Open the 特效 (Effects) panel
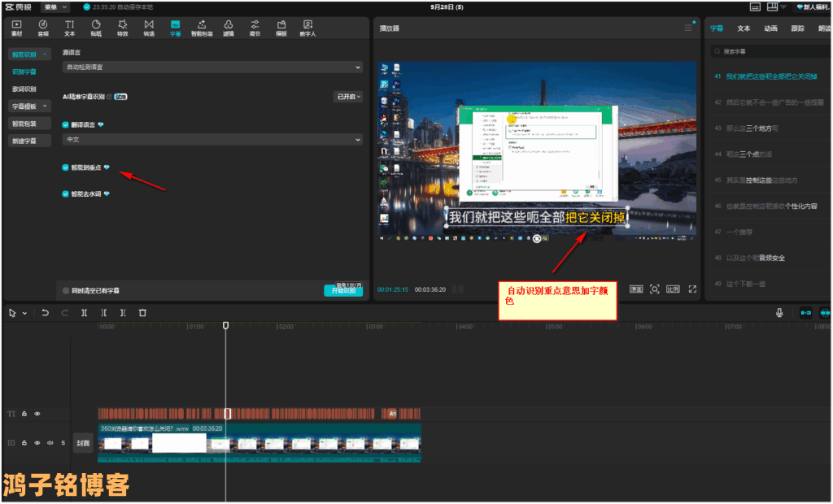833x504 pixels. (122, 28)
